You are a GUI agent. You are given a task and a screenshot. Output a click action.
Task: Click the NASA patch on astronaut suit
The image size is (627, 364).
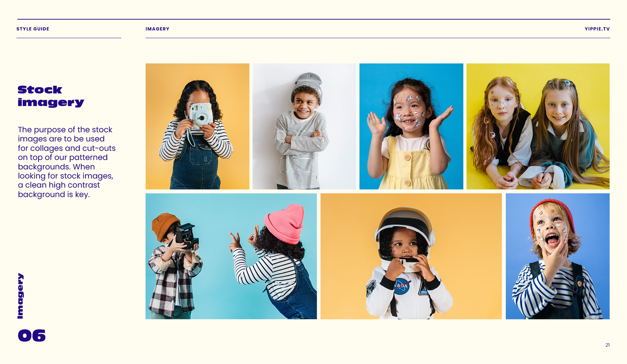coord(402,286)
